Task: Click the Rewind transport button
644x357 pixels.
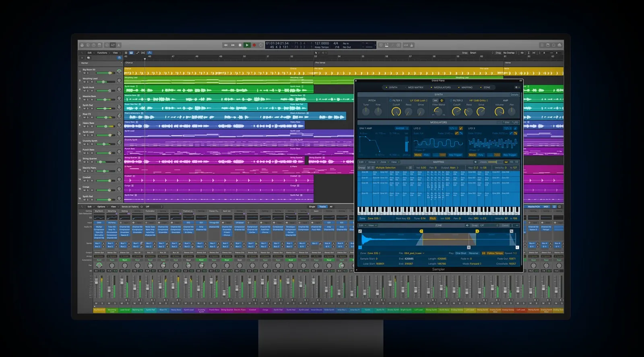Action: pos(226,45)
